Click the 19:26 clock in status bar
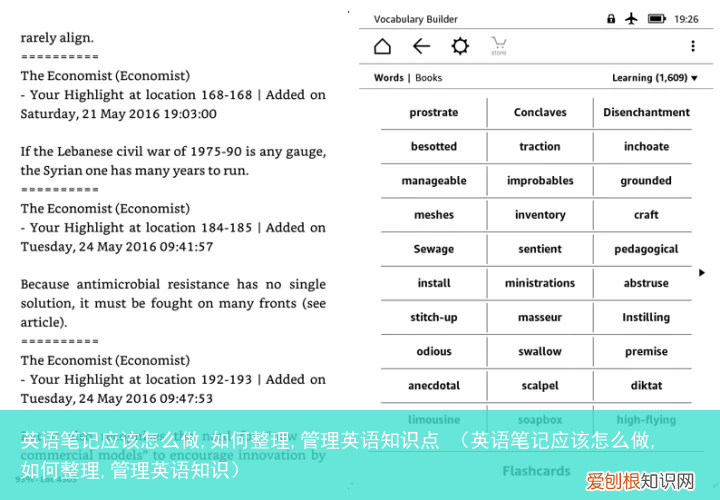 (686, 19)
